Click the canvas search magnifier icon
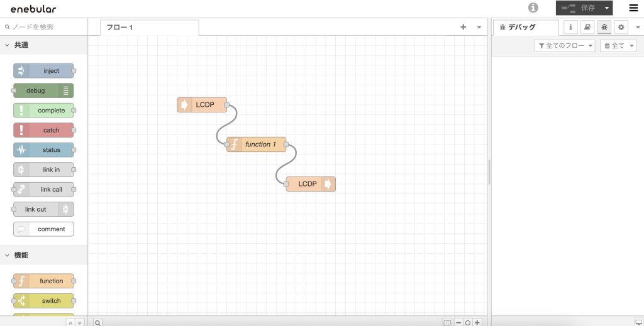This screenshot has height=326, width=644. pos(97,323)
